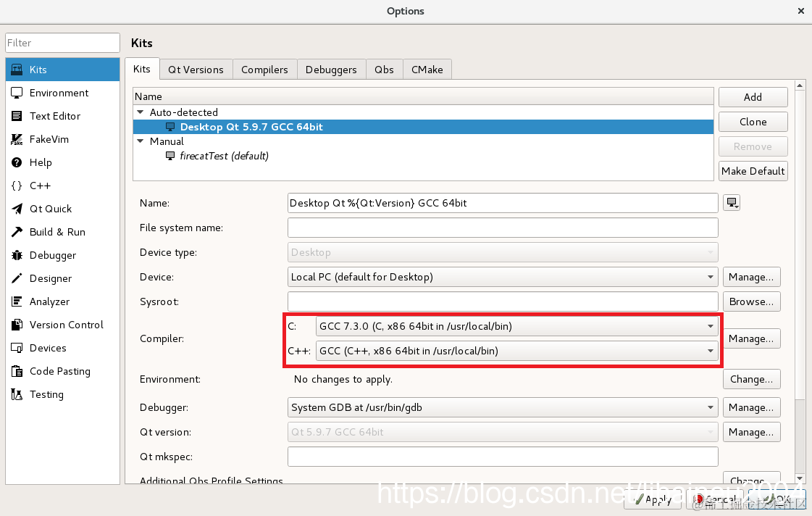This screenshot has height=516, width=812.
Task: Click the scrollbar up arrow in kits panel
Action: tap(800, 86)
